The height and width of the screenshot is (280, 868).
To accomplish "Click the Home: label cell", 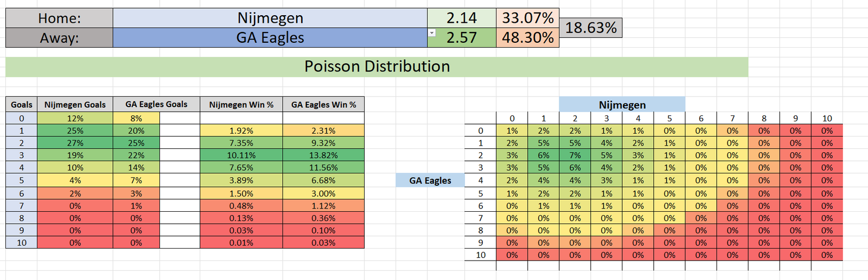I will pos(59,18).
